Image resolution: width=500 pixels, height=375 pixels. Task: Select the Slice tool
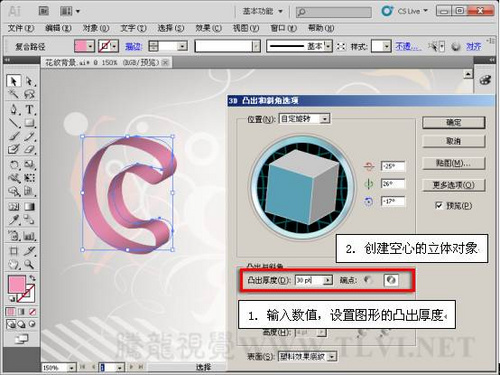click(x=29, y=251)
